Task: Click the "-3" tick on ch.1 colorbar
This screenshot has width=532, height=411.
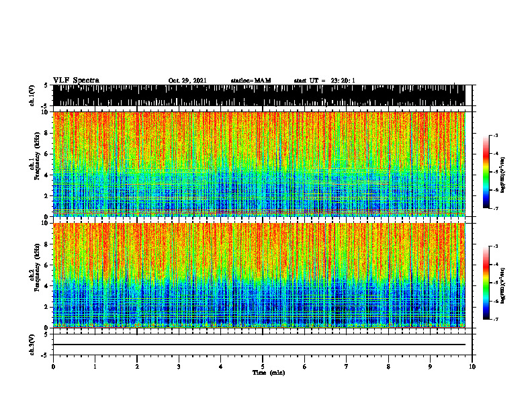Action: 496,135
